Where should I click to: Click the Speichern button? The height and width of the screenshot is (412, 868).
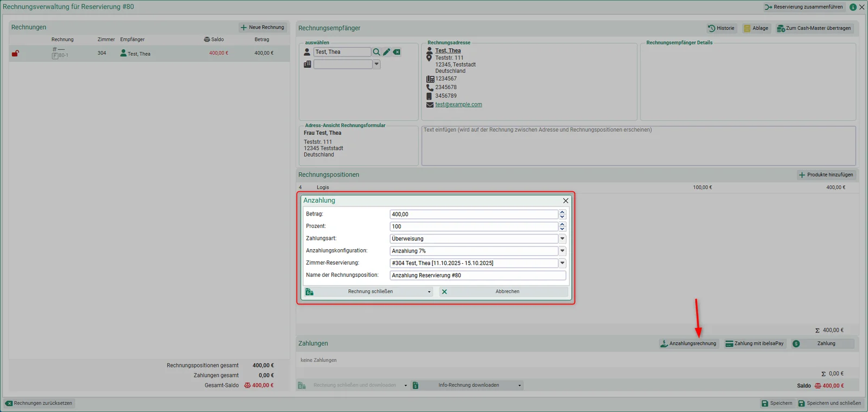click(x=777, y=403)
